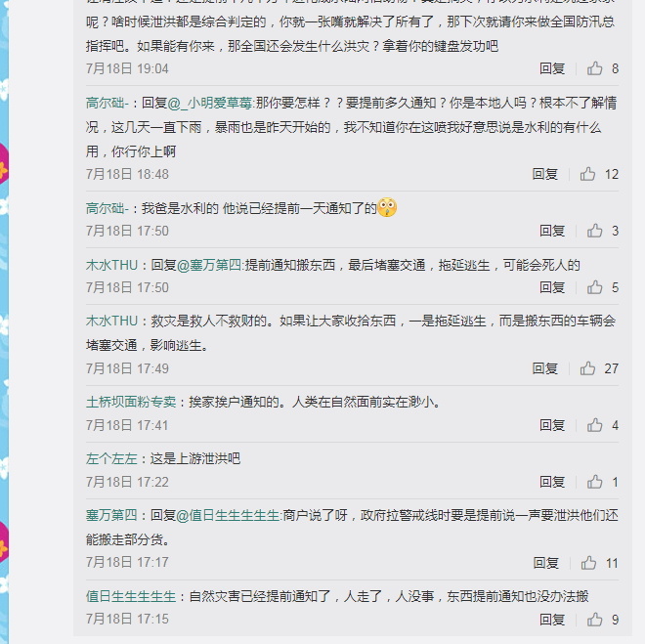This screenshot has width=645, height=644.
Task: Reply to the 17:49 comment by 木水THU
Action: coord(545,368)
